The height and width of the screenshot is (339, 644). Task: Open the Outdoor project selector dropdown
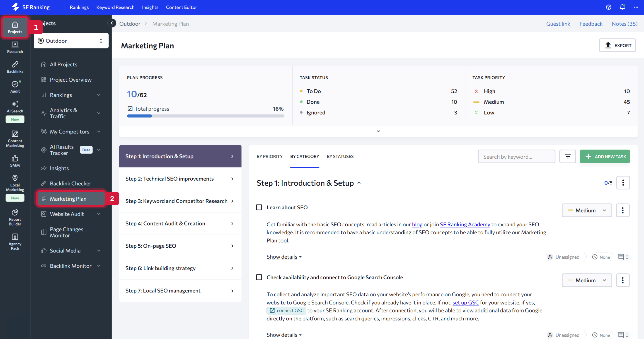[x=71, y=41]
